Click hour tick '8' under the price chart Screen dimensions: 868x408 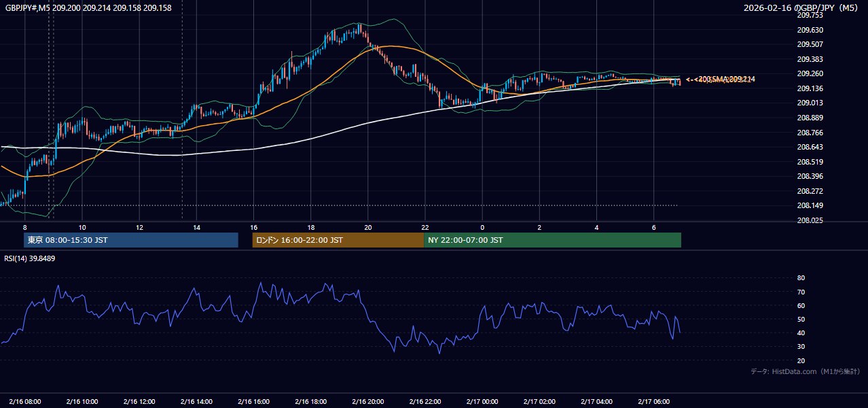(x=24, y=227)
